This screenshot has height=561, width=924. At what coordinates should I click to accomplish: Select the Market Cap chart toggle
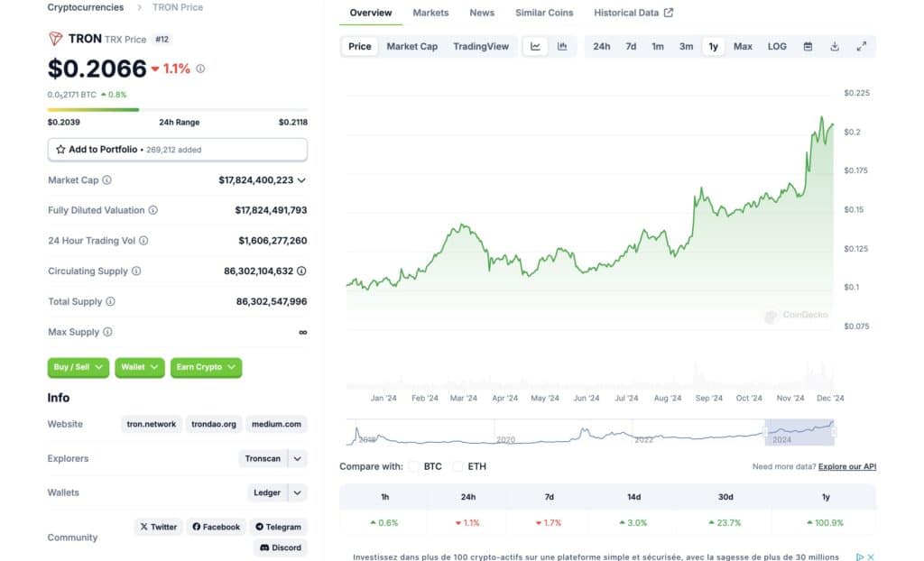tap(411, 47)
